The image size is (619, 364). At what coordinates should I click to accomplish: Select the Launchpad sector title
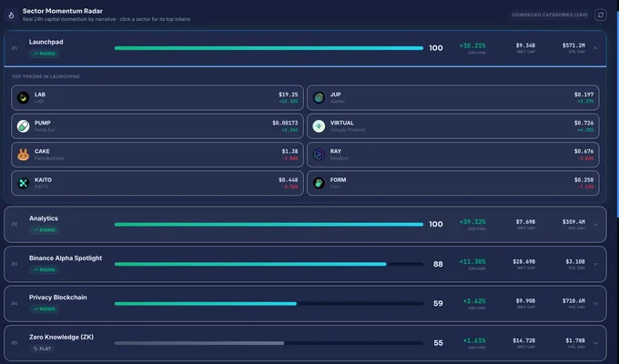(46, 42)
